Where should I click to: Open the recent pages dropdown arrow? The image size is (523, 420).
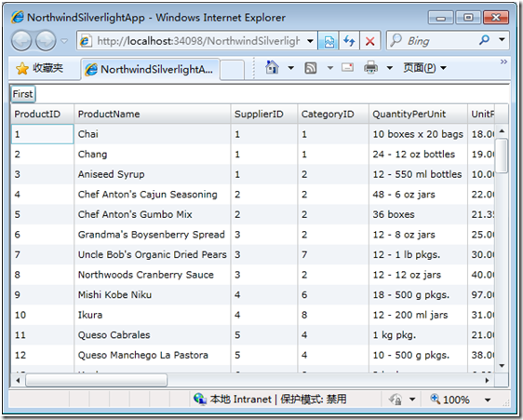coord(64,41)
